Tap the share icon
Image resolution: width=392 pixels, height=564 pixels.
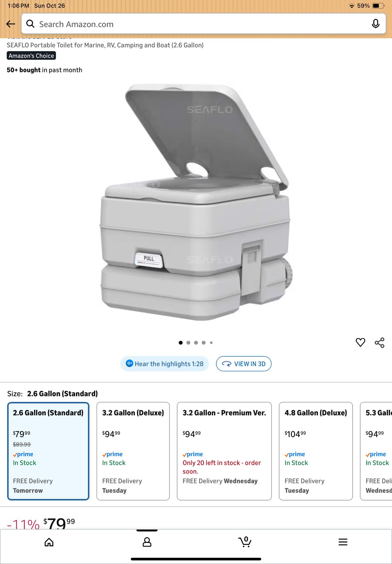pos(379,343)
